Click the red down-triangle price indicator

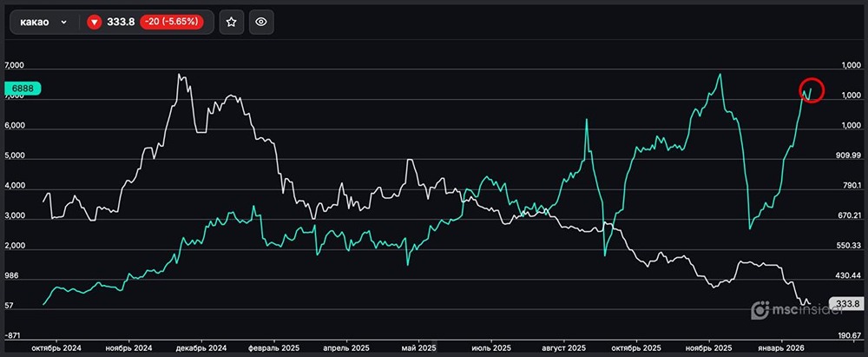(x=94, y=23)
